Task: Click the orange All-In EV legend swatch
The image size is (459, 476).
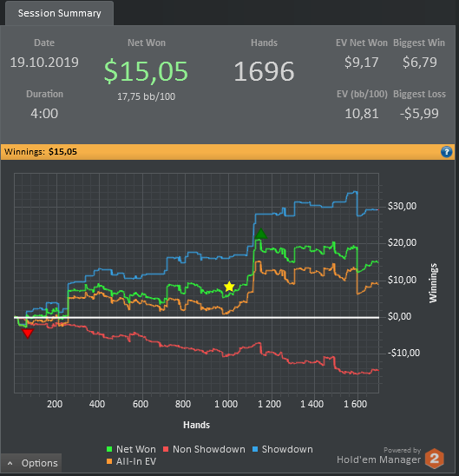Action: tap(109, 461)
